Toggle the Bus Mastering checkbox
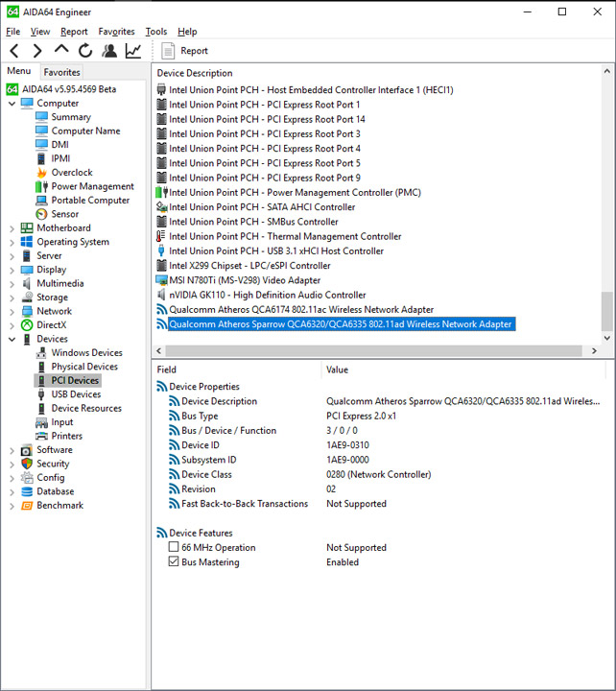This screenshot has width=616, height=691. click(174, 561)
